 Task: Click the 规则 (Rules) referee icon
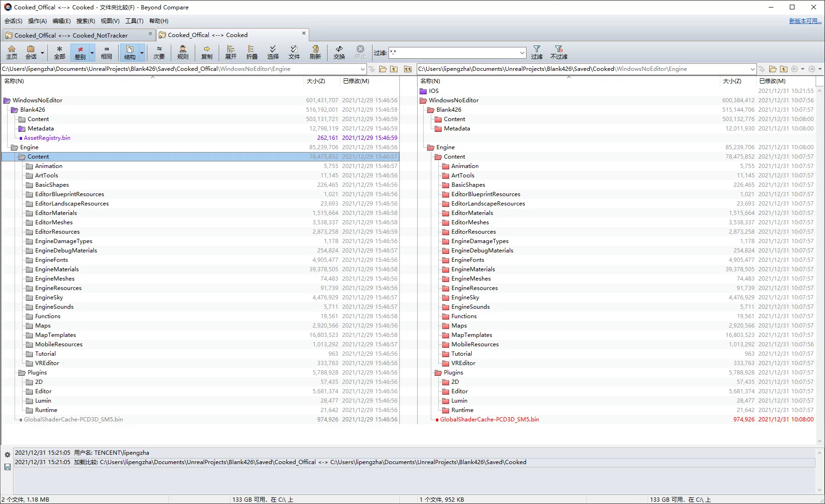(x=183, y=52)
